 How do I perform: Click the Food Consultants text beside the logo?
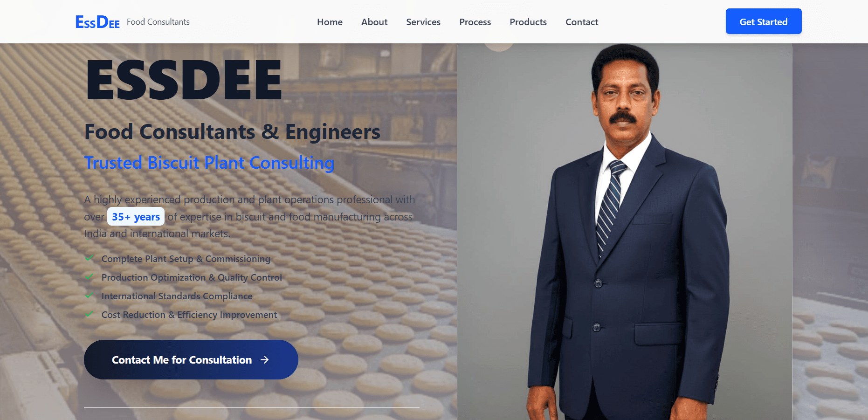point(158,21)
